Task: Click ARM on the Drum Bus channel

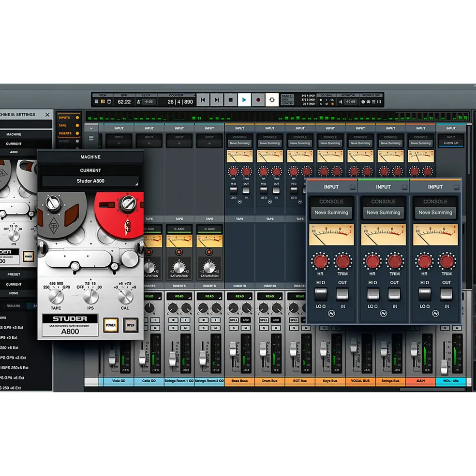Action: (276, 320)
